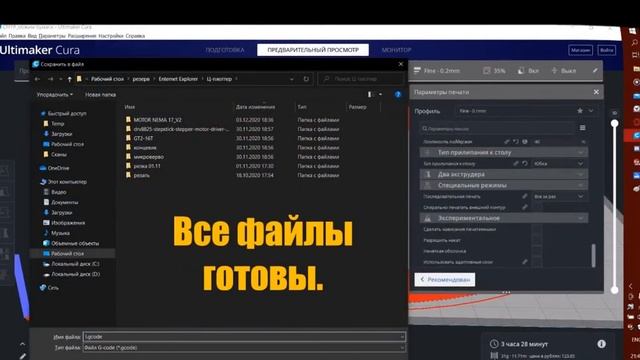Image resolution: width=640 pixels, height=360 pixels.
Task: Open OneDrive in the navigation pane
Action: tap(55, 168)
